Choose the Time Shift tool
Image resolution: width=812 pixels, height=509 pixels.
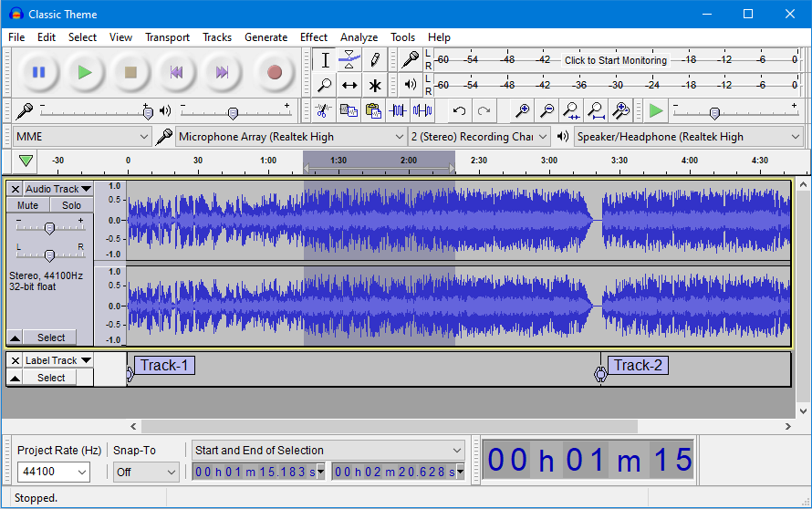pyautogui.click(x=349, y=85)
